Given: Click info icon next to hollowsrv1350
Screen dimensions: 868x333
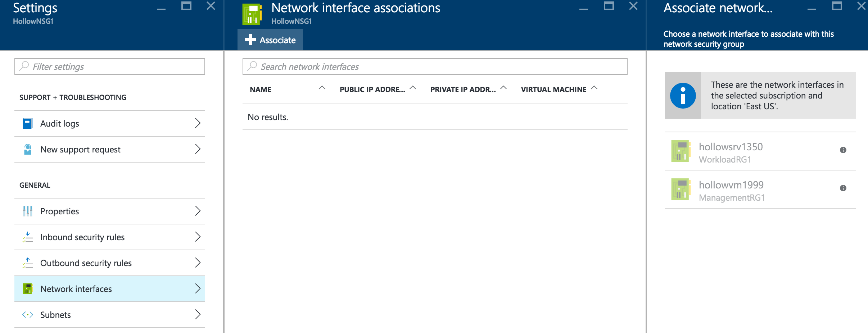Looking at the screenshot, I should point(843,150).
